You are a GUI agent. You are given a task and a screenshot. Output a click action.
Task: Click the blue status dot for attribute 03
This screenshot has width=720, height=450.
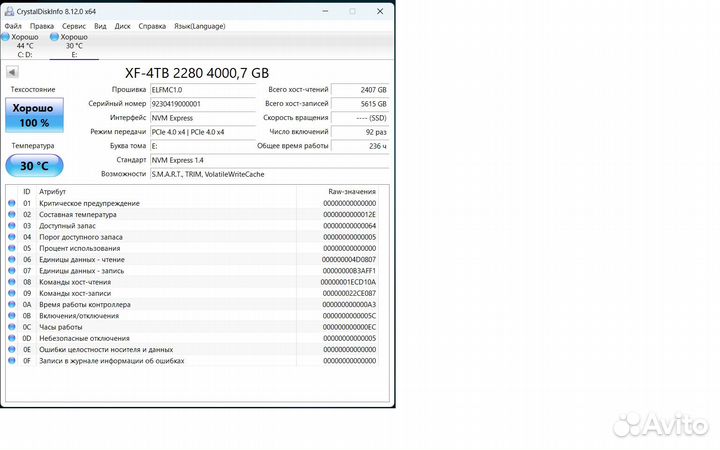click(12, 225)
